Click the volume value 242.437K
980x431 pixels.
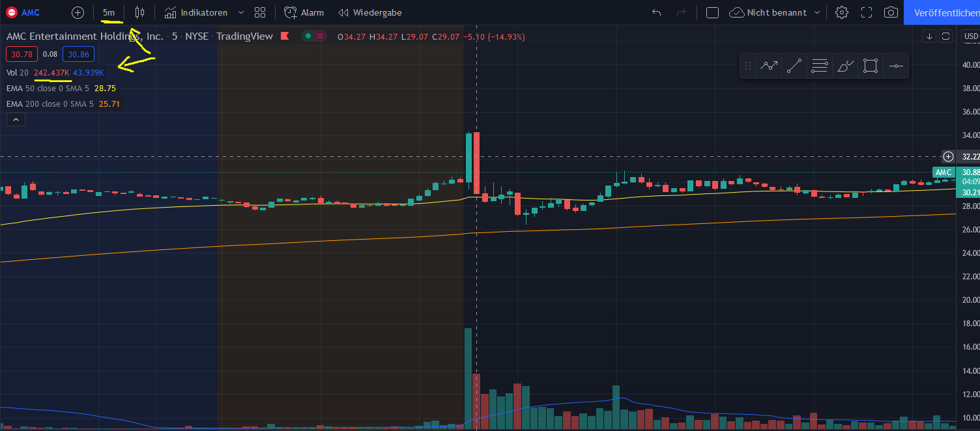point(51,72)
